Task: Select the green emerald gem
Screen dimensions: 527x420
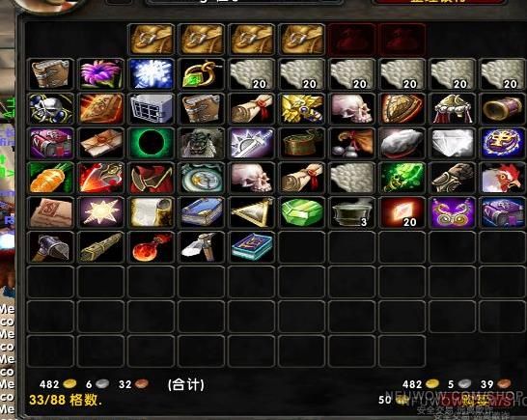Action: pyautogui.click(x=302, y=212)
